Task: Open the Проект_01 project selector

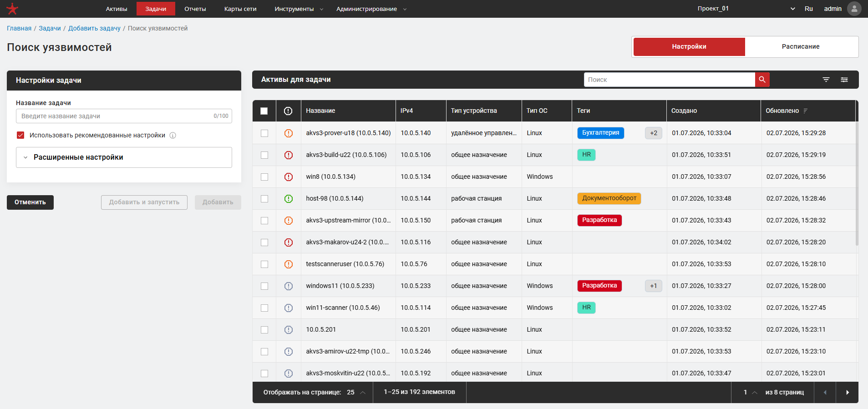Action: pyautogui.click(x=746, y=9)
